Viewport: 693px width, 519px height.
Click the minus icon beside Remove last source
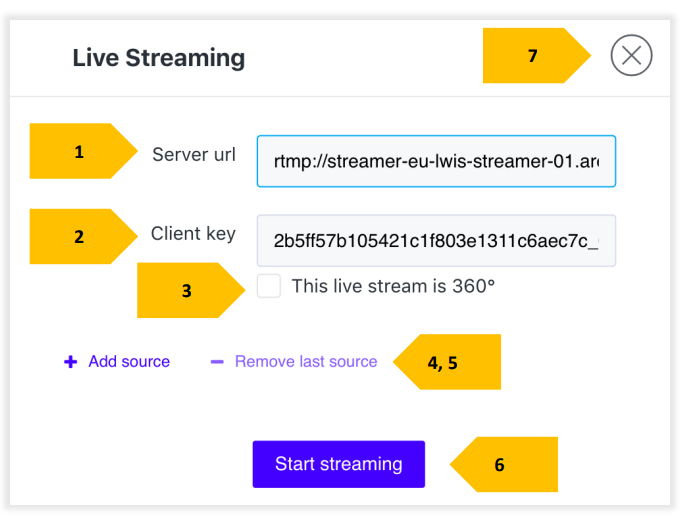click(217, 362)
